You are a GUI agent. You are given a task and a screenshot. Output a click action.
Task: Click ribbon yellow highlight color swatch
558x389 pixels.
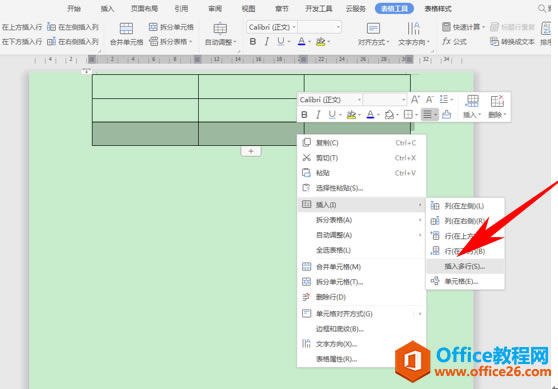pos(320,42)
